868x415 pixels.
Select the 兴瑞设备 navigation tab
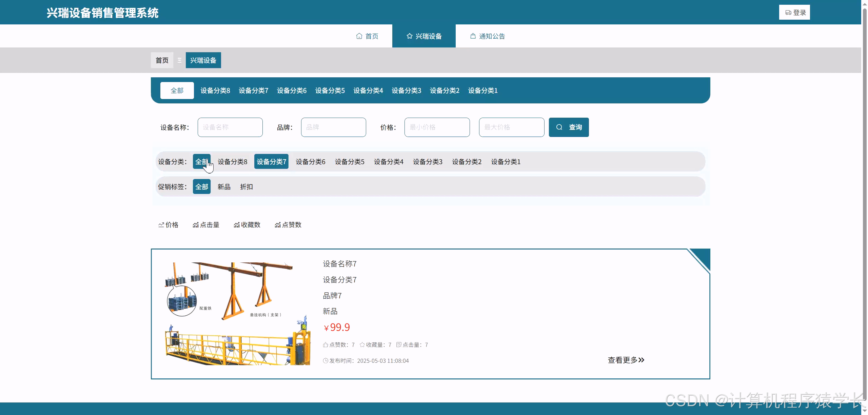pyautogui.click(x=424, y=36)
